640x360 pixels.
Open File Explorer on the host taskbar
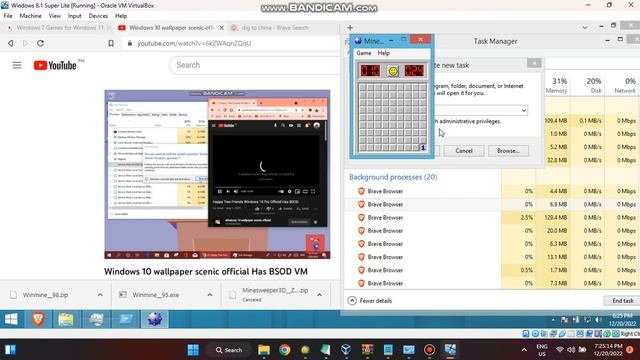(x=264, y=350)
